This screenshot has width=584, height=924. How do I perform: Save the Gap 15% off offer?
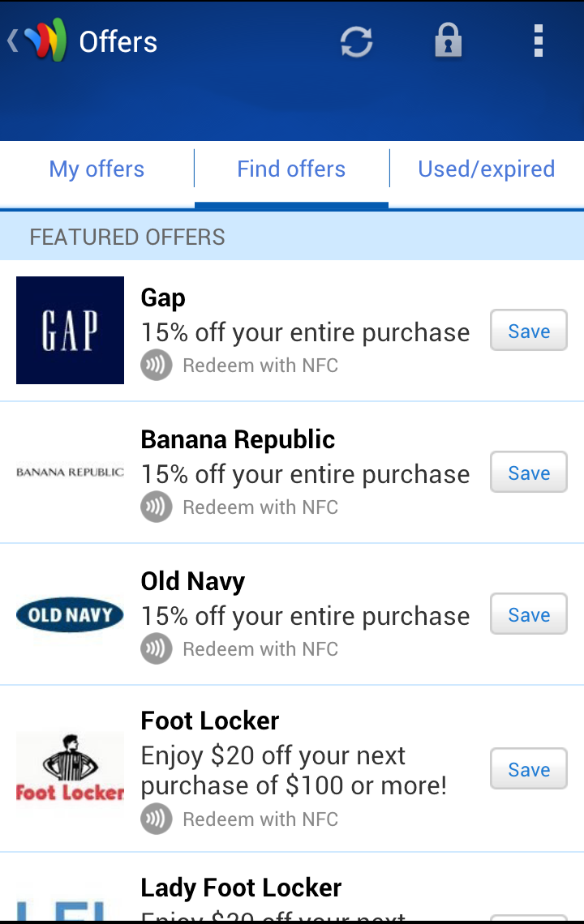coord(529,331)
